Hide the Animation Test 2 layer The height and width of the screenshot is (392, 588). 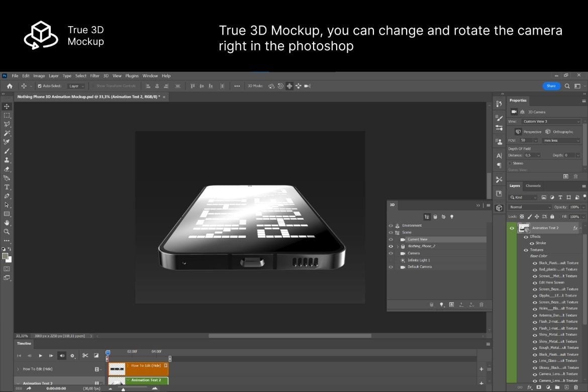pyautogui.click(x=512, y=228)
